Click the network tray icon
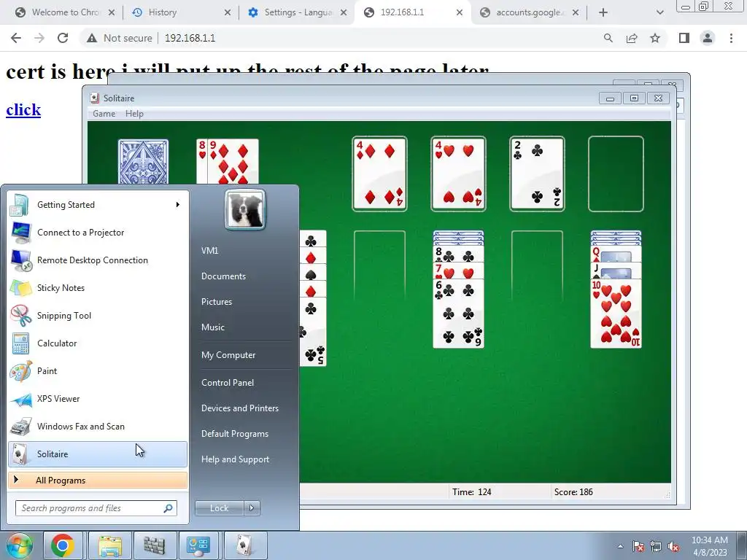This screenshot has width=747, height=560. coord(656,546)
